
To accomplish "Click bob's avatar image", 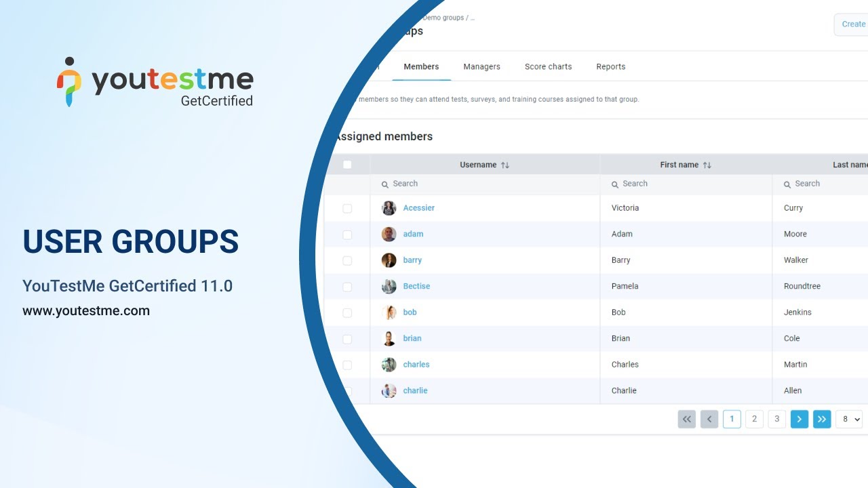I will [x=389, y=312].
